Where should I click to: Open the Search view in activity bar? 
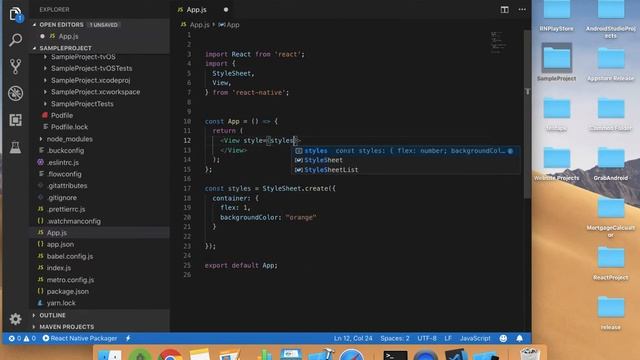point(16,40)
